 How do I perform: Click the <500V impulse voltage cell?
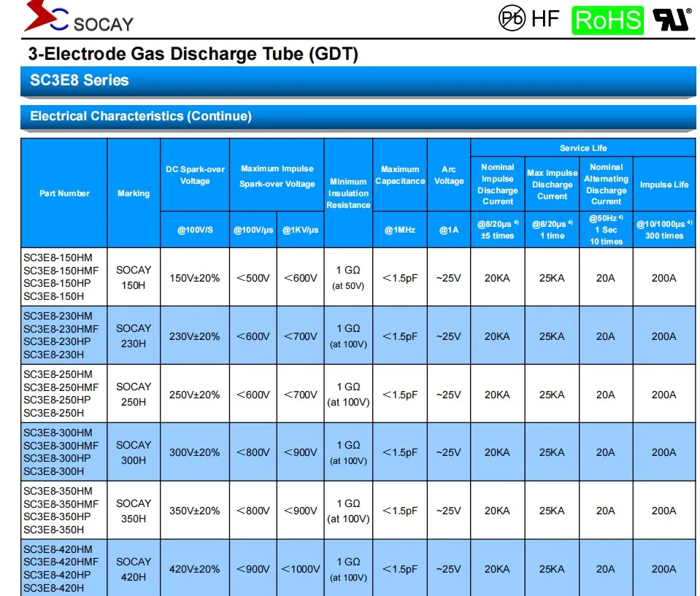coord(253,278)
